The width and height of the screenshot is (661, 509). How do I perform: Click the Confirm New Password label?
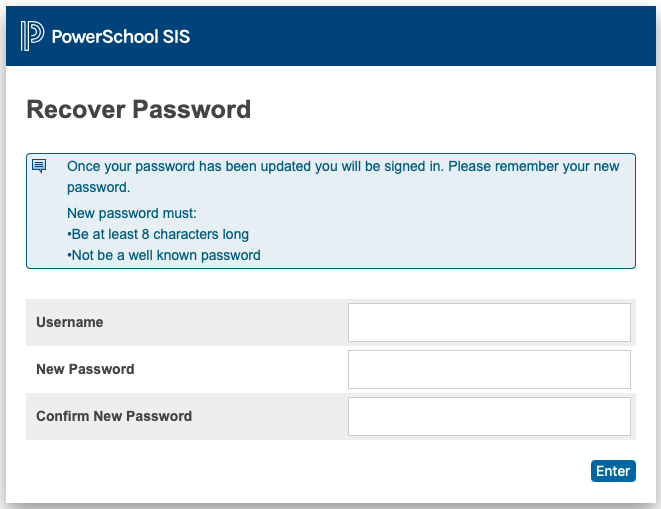tap(114, 416)
